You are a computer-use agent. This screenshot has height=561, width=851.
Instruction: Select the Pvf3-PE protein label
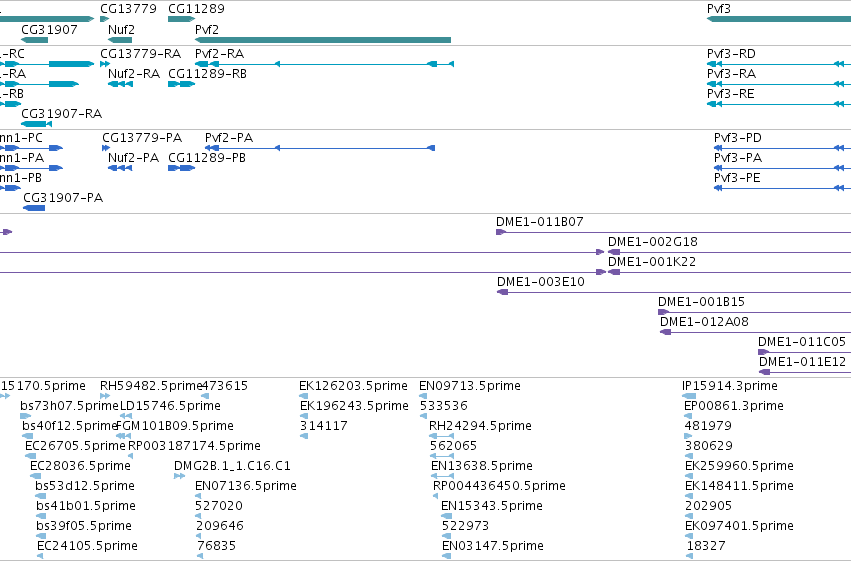coord(737,178)
